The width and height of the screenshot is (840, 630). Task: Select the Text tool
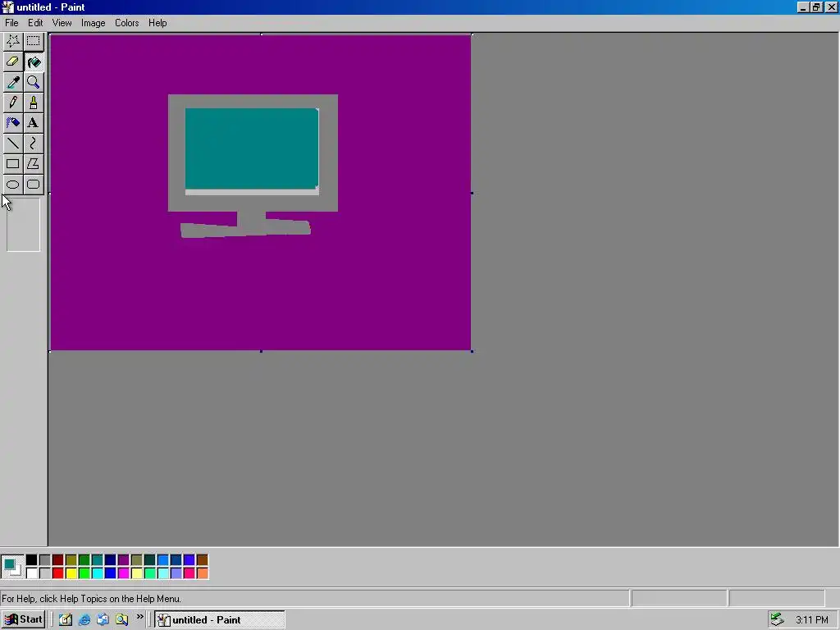[x=33, y=123]
